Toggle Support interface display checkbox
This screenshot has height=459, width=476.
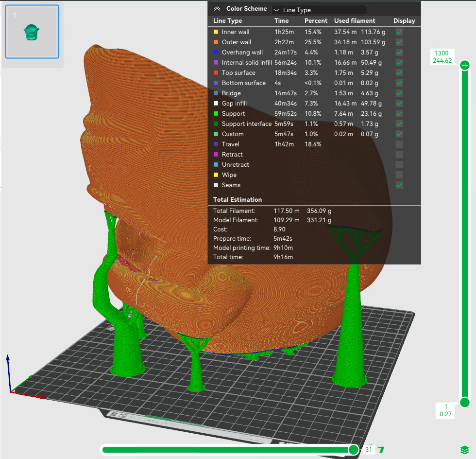[399, 124]
